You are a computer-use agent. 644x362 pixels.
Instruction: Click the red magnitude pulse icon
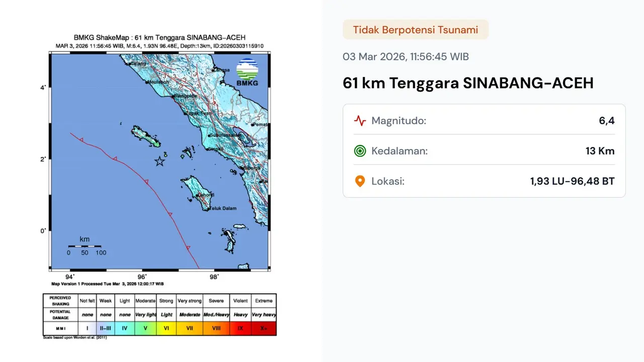click(360, 121)
